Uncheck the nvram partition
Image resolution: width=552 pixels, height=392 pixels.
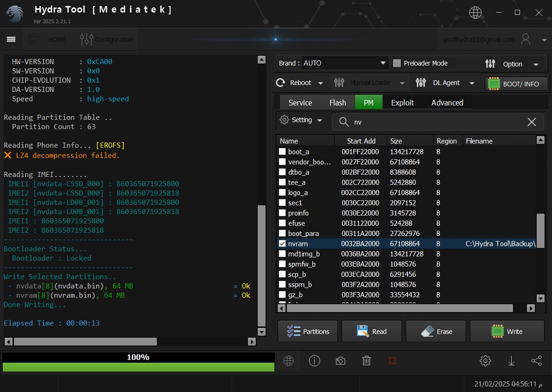pos(282,243)
